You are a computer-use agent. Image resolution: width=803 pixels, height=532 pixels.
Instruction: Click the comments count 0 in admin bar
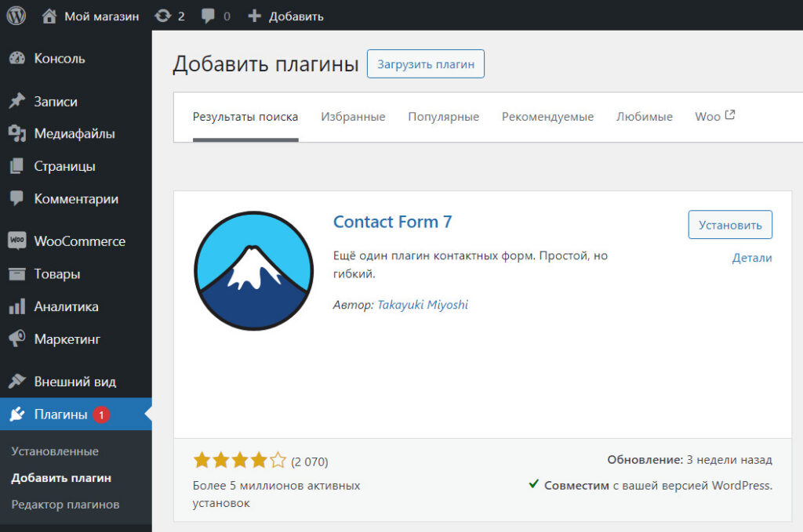coord(227,16)
